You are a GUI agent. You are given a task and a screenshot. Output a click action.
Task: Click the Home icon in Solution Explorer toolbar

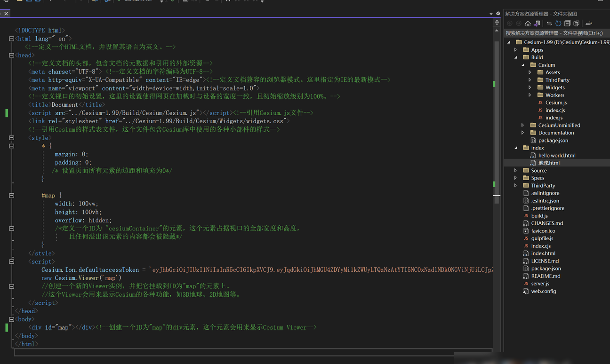click(x=528, y=24)
